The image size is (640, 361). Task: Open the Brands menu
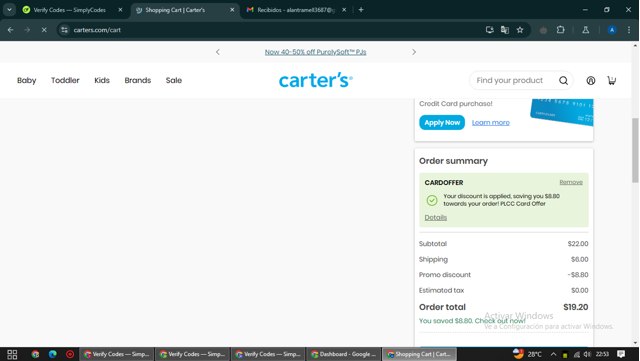138,80
